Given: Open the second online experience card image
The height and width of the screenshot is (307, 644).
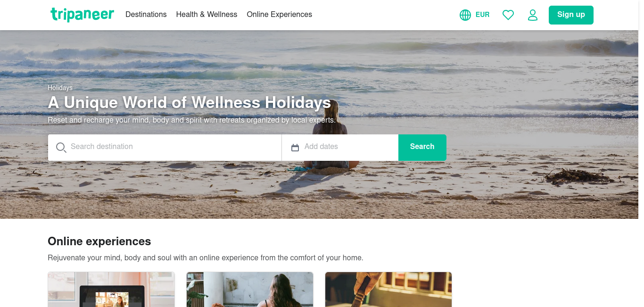Looking at the screenshot, I should [x=250, y=290].
